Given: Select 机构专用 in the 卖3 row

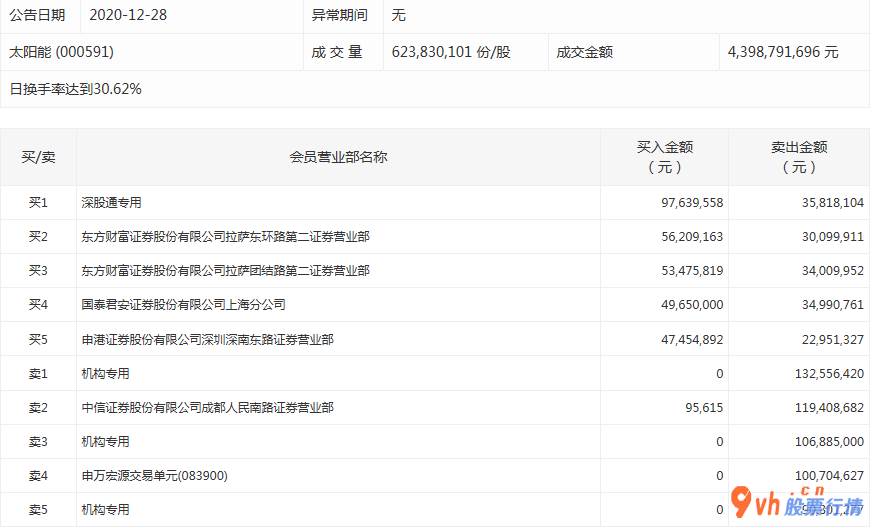Looking at the screenshot, I should pos(105,442).
